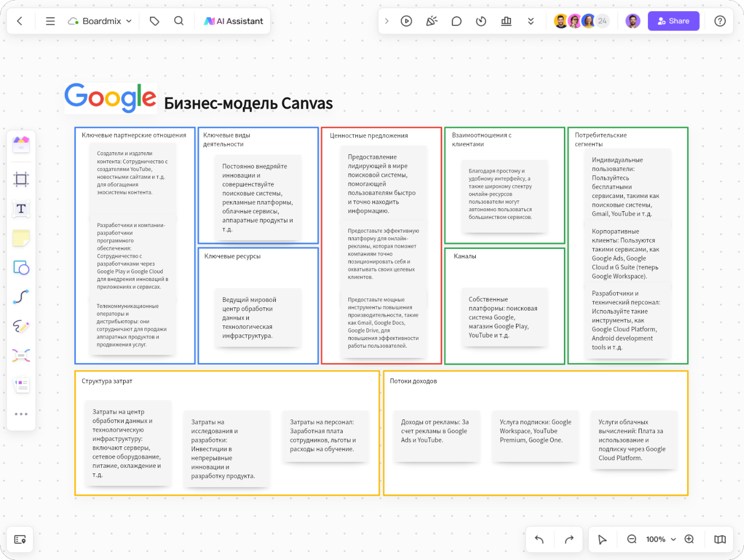Select the Frame tool
744x560 pixels.
pos(21,179)
